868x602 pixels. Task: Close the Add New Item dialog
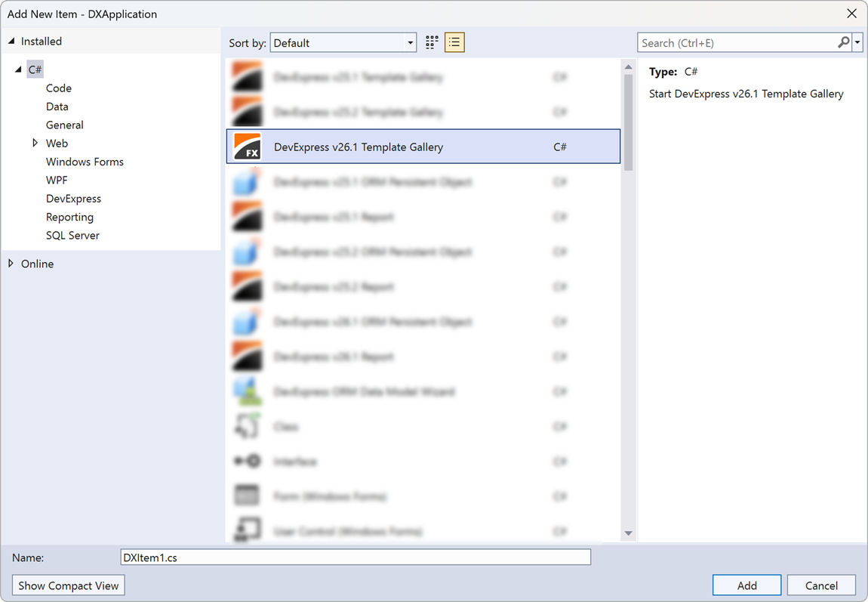pos(851,14)
